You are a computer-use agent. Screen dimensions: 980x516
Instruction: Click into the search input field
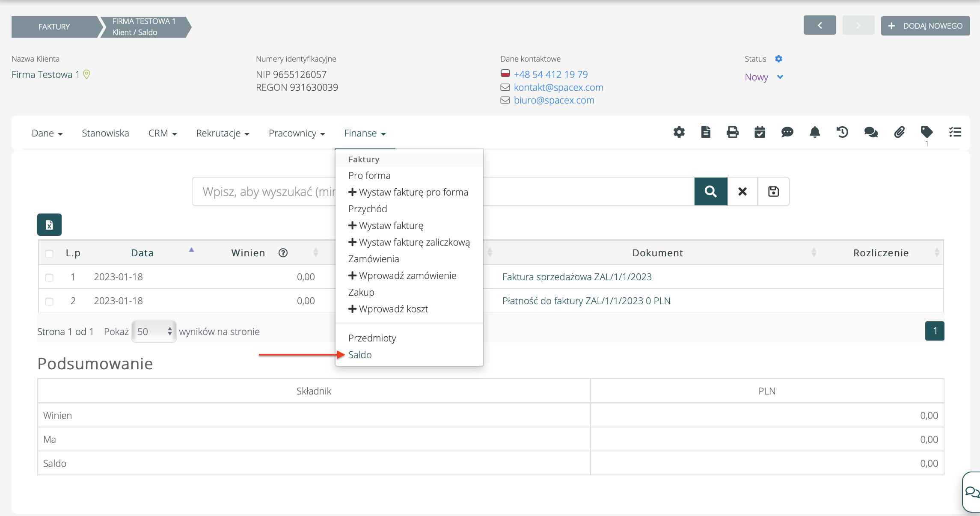click(x=263, y=192)
